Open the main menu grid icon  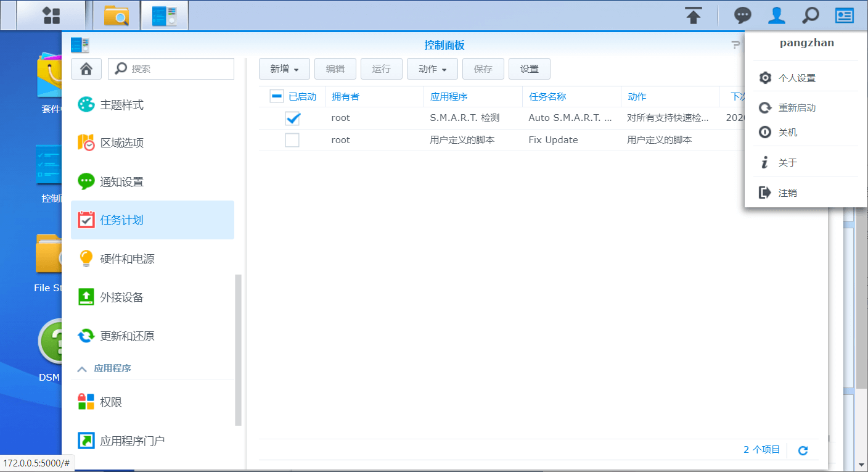pyautogui.click(x=52, y=15)
